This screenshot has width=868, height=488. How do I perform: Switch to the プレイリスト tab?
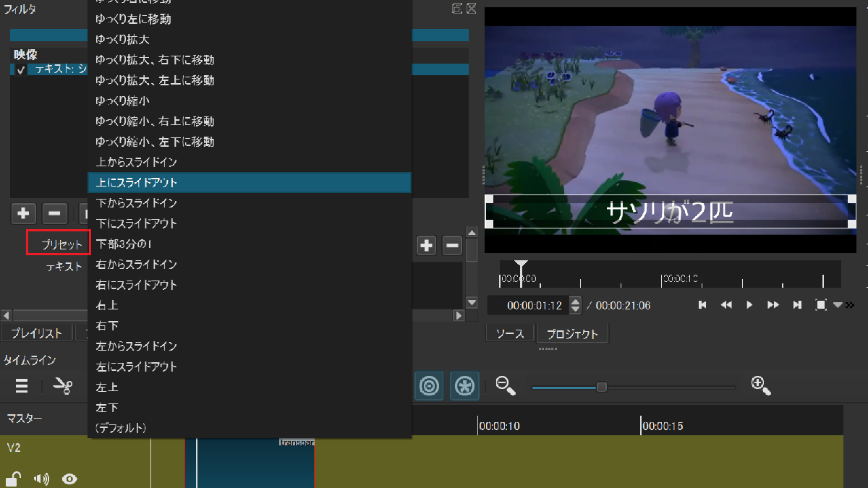[36, 333]
